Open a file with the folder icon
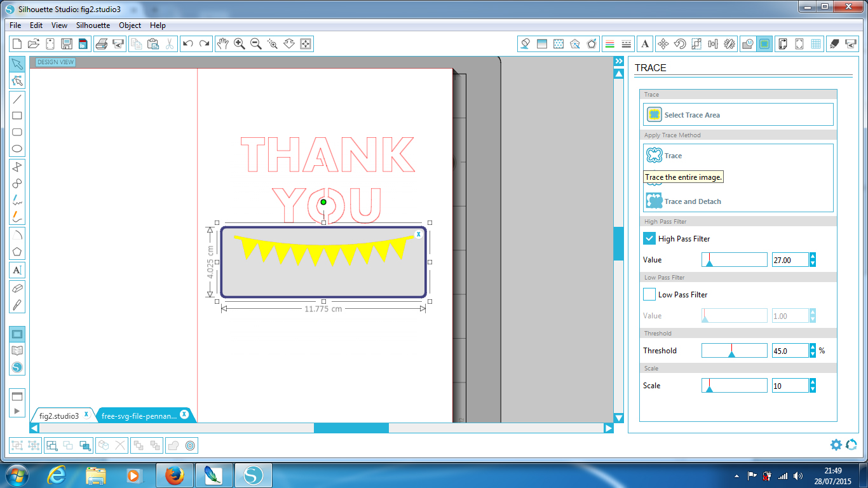The height and width of the screenshot is (488, 868). 34,44
